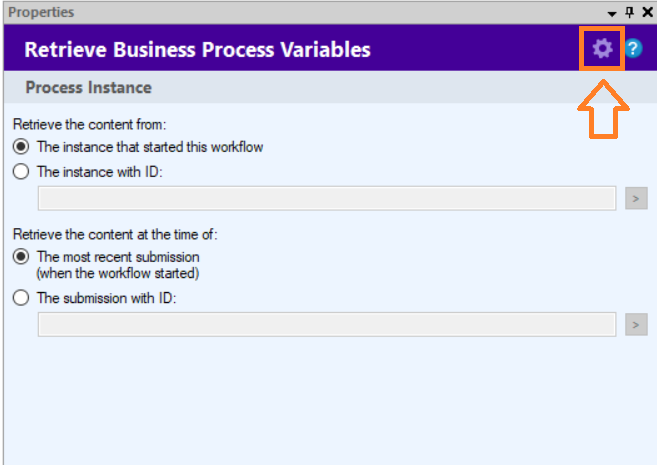Screen dimensions: 657x465
Task: Click the submission ID text field
Action: coord(326,324)
